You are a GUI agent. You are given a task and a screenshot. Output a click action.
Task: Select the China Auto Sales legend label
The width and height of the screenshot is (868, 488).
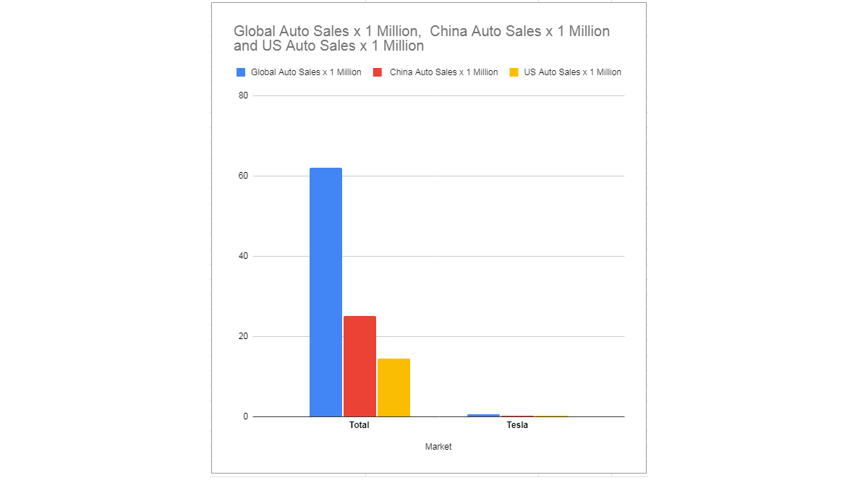(443, 72)
